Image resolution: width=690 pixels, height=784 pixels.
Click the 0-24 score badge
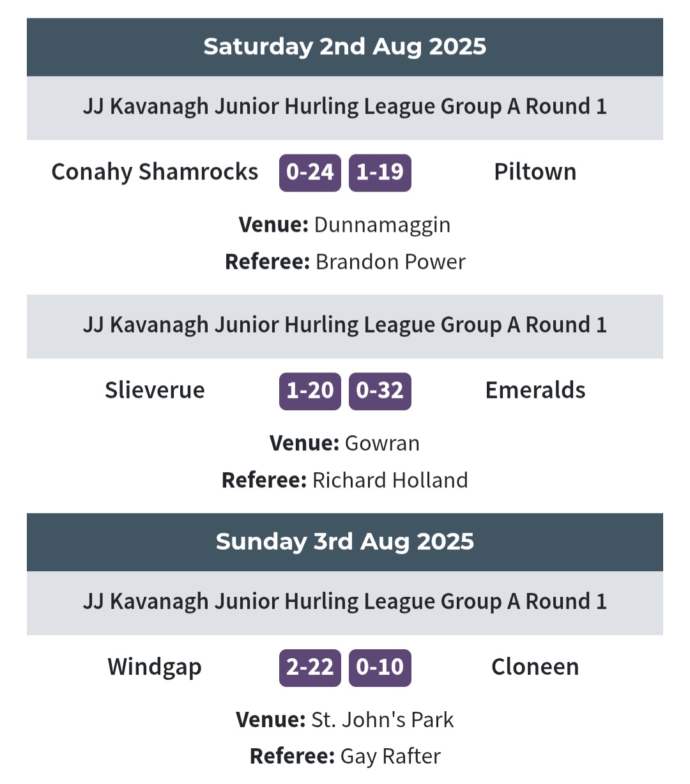(310, 173)
